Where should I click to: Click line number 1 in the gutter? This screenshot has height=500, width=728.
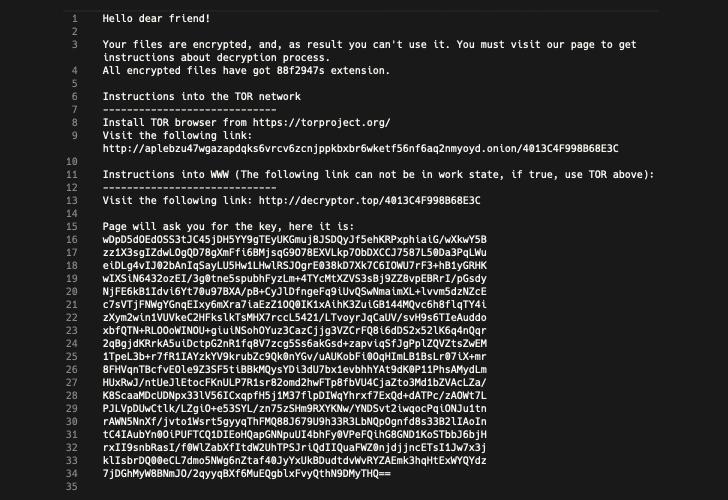click(74, 19)
